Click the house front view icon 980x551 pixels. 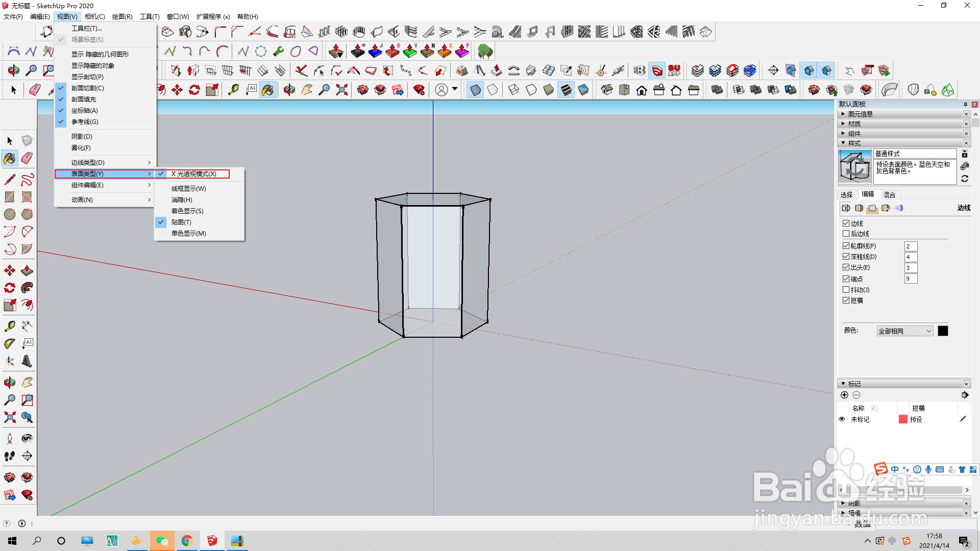pos(642,90)
